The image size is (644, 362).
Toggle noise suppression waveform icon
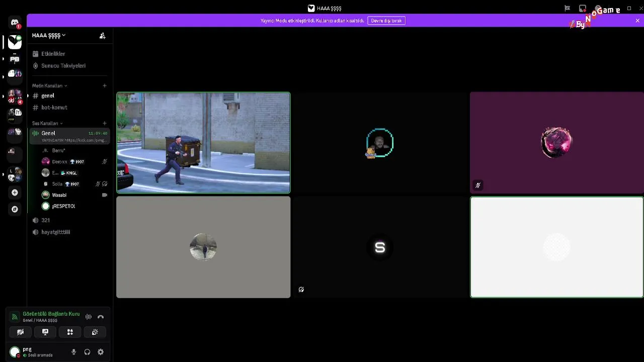(x=89, y=317)
